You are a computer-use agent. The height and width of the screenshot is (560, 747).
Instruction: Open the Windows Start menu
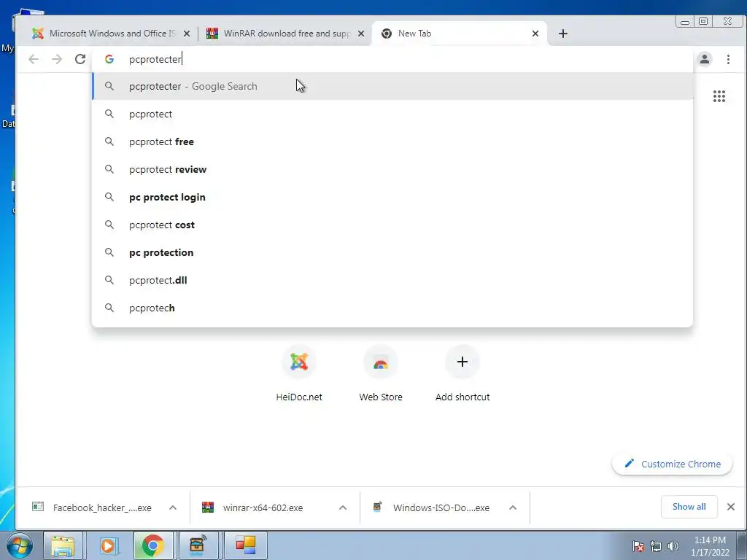click(20, 545)
